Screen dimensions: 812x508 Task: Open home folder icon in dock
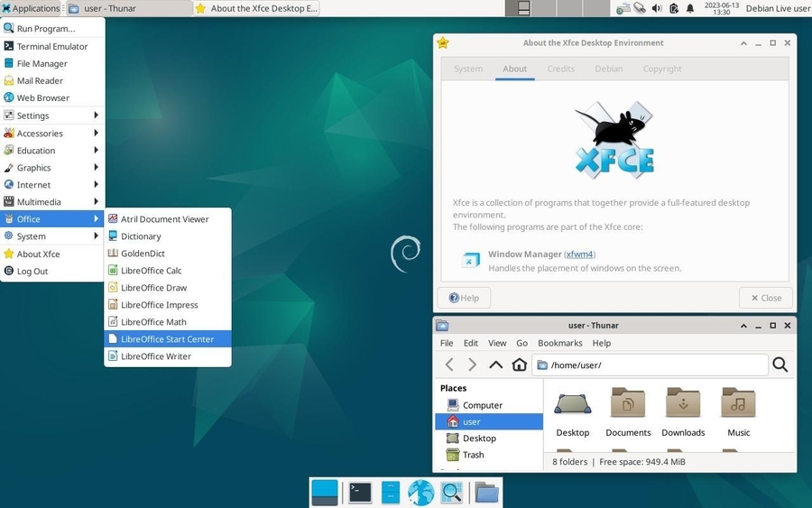click(x=486, y=493)
